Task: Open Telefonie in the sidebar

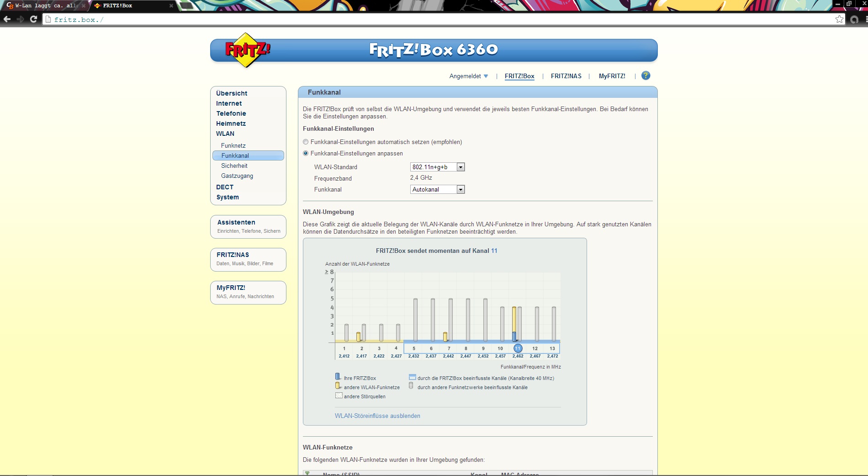Action: (231, 113)
